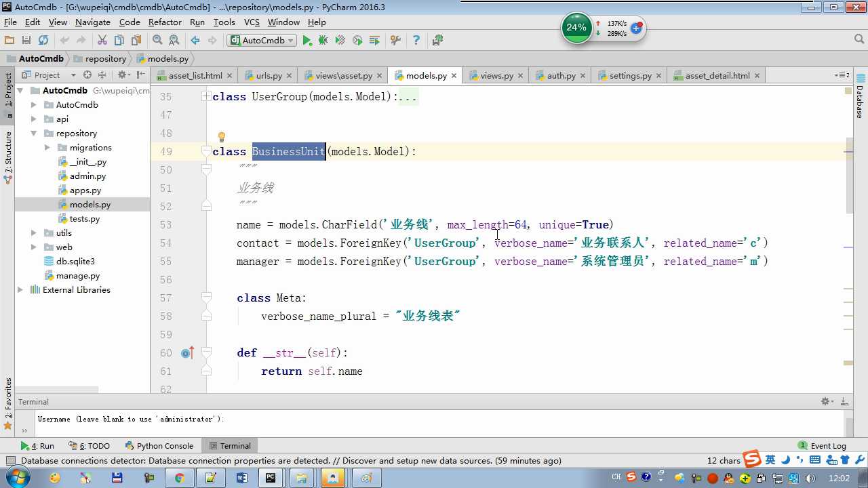Click the Cut scissors icon

(102, 41)
